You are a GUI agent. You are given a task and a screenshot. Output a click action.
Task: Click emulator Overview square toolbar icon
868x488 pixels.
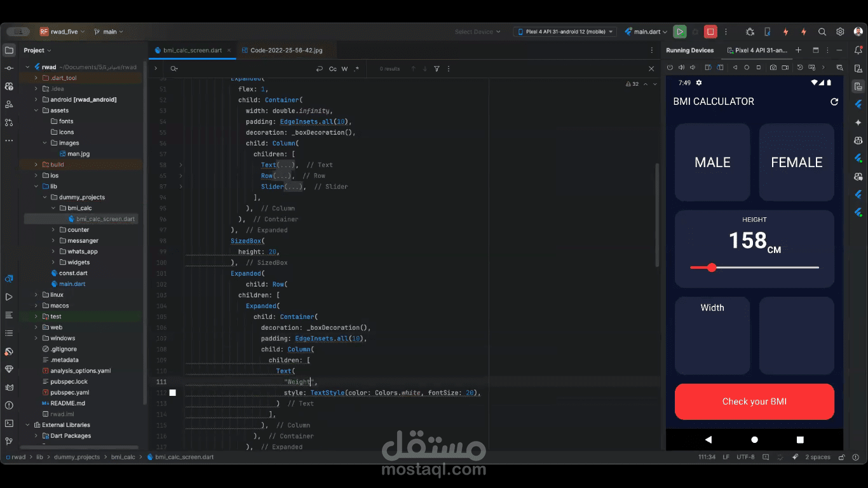coord(759,67)
